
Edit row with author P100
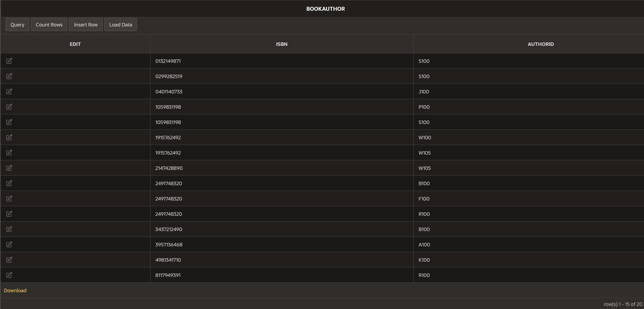coord(9,107)
